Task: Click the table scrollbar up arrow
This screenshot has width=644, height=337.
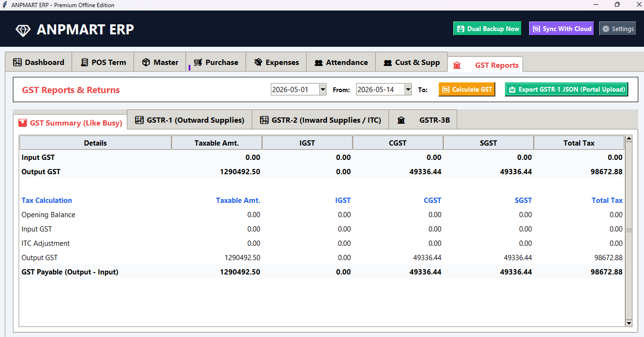Action: coord(628,139)
